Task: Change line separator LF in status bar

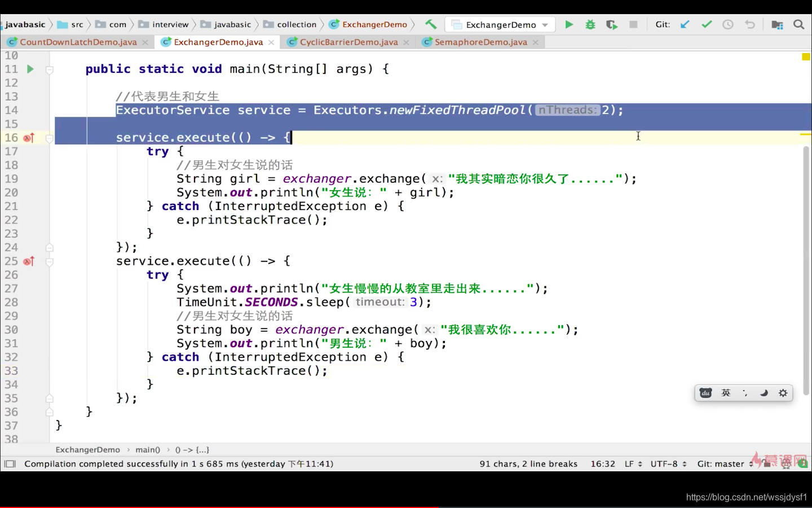Action: click(633, 464)
